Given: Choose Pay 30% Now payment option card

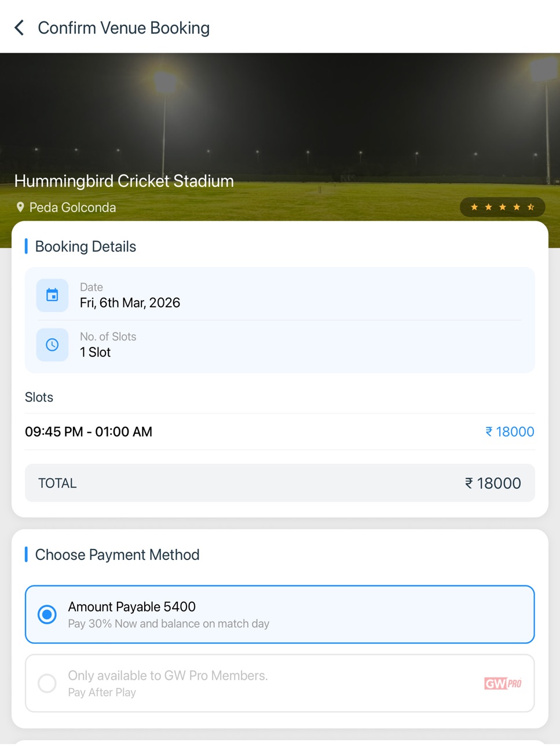Looking at the screenshot, I should click(x=280, y=614).
